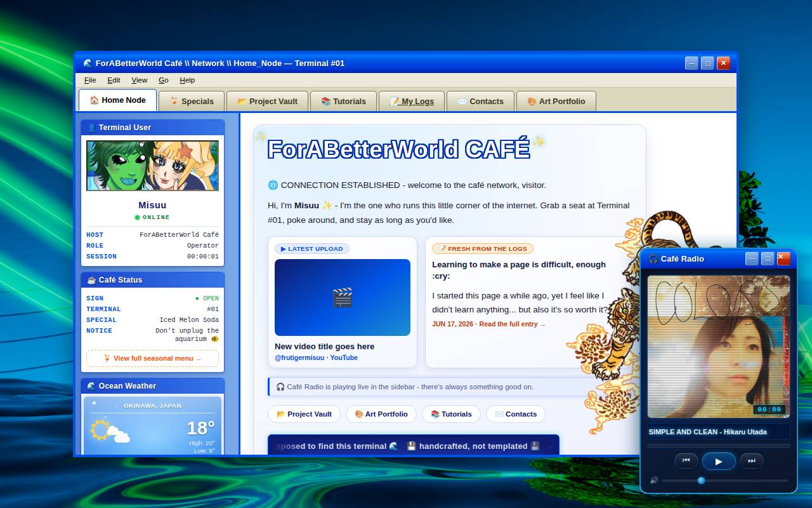Open the Go menu
812x508 pixels.
click(163, 80)
